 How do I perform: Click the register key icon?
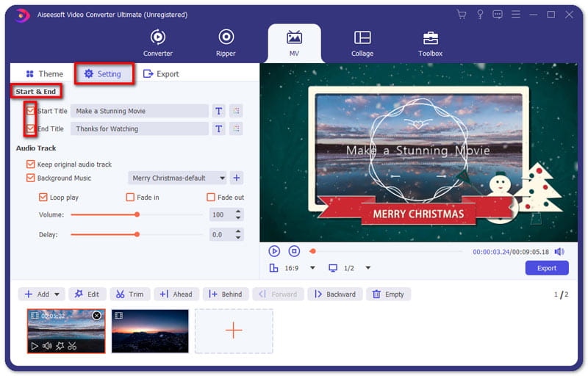pos(480,15)
